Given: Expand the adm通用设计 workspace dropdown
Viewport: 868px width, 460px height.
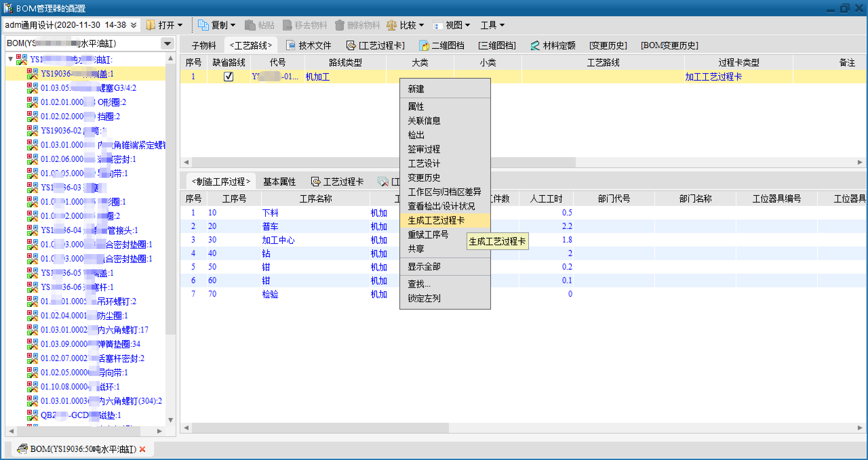Looking at the screenshot, I should [134, 25].
